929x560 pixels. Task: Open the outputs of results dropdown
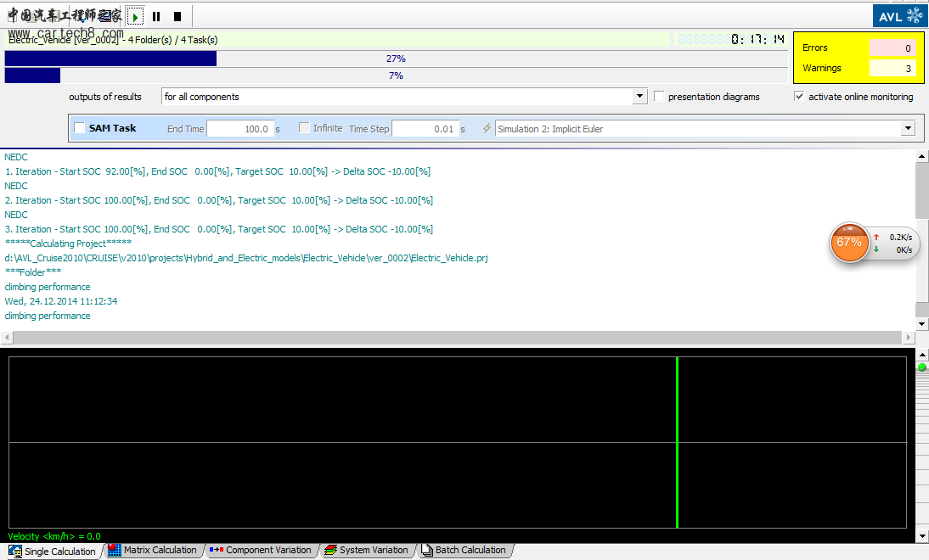point(639,97)
